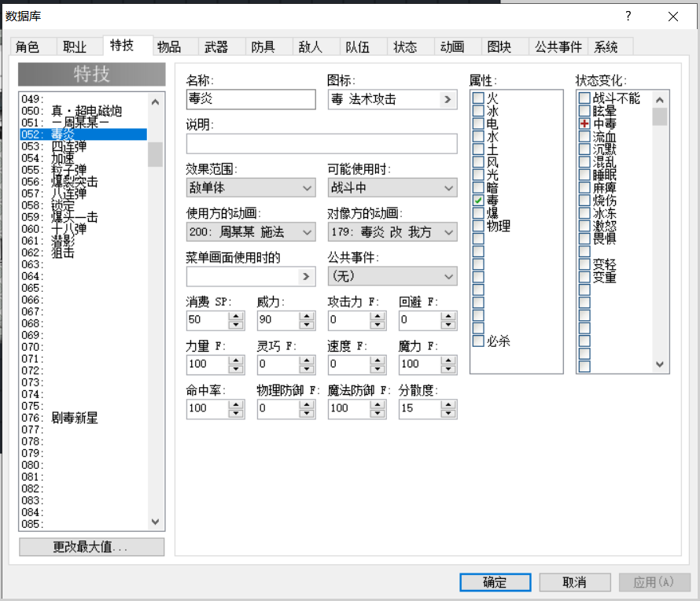Switch to the 公共事件 tab
The width and height of the screenshot is (700, 601).
click(558, 47)
